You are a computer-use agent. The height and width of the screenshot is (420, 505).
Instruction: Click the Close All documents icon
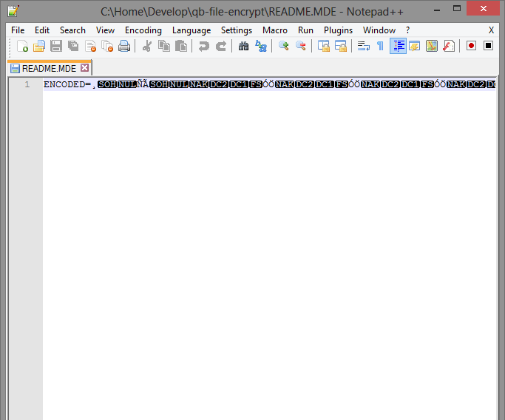107,46
